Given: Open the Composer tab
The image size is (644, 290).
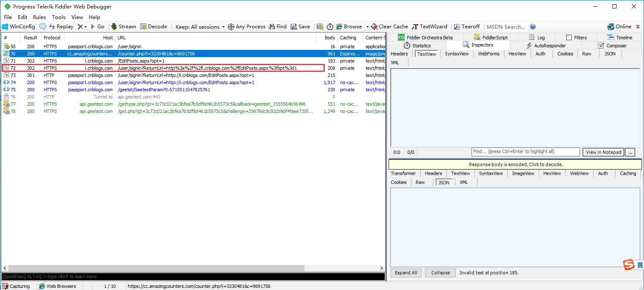Looking at the screenshot, I should pos(612,45).
